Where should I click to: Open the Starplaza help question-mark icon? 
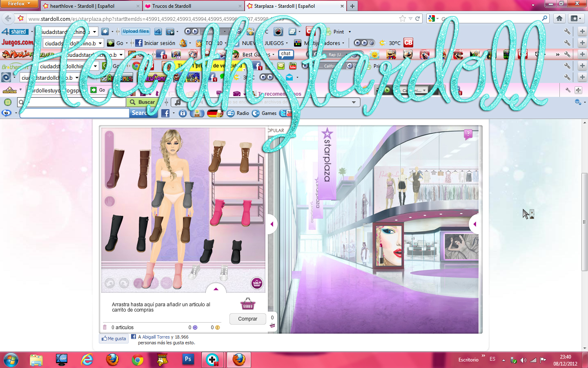tap(468, 134)
